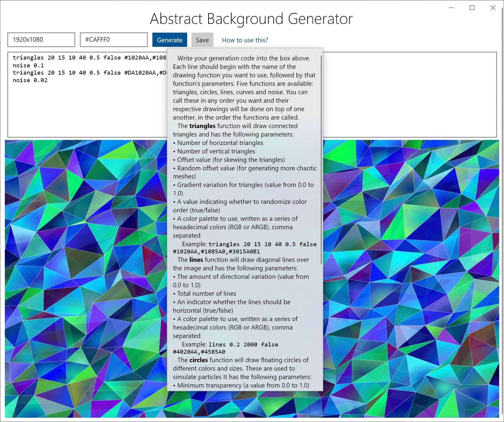Click the bold 'triangles' word in help
Viewport: 504px width, 422px height.
click(x=202, y=126)
